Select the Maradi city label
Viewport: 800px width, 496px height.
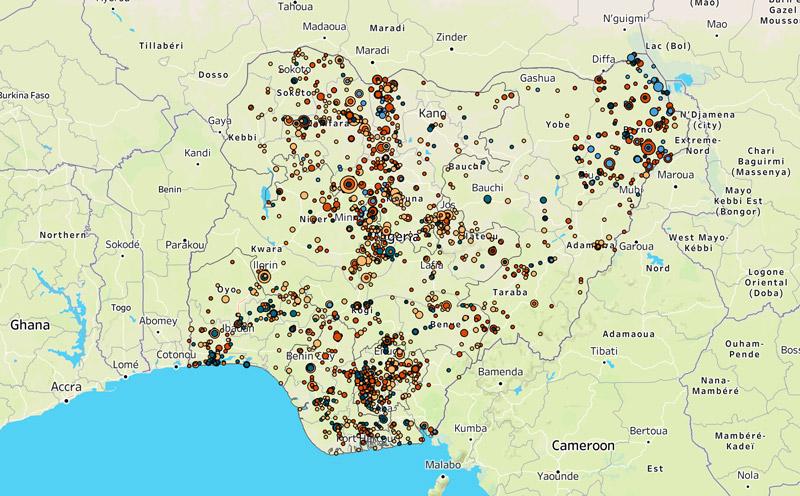(372, 49)
